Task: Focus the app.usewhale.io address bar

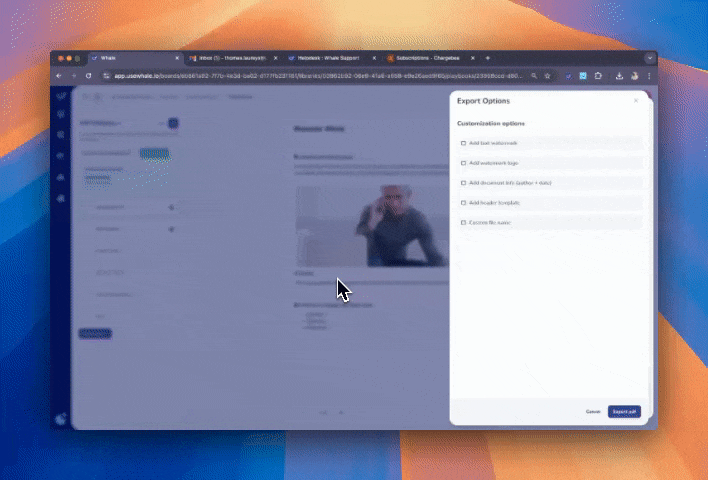Action: [x=318, y=76]
